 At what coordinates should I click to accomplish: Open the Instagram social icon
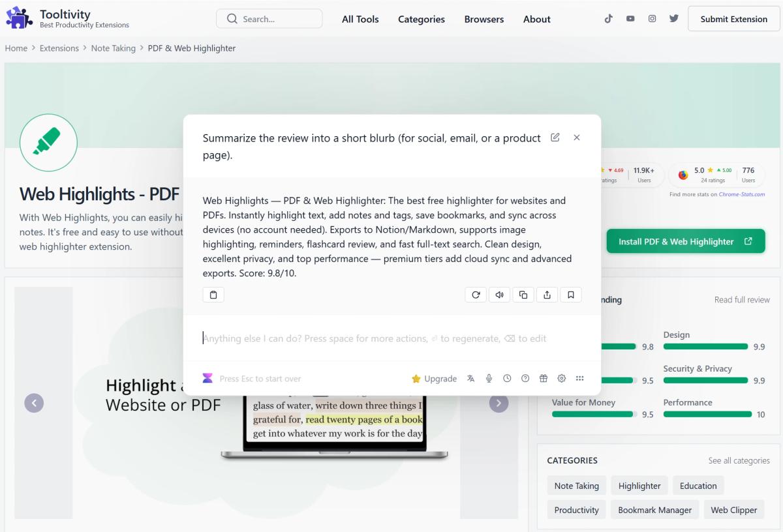(x=652, y=19)
